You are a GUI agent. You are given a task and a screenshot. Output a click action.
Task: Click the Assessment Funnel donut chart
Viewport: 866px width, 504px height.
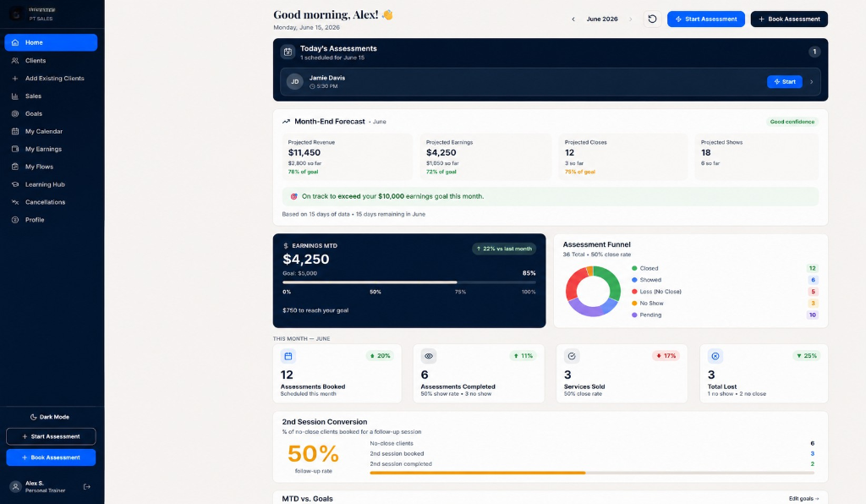(593, 292)
